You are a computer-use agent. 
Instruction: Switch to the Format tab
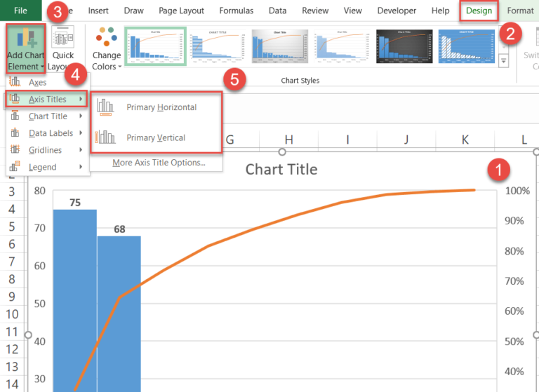click(520, 11)
